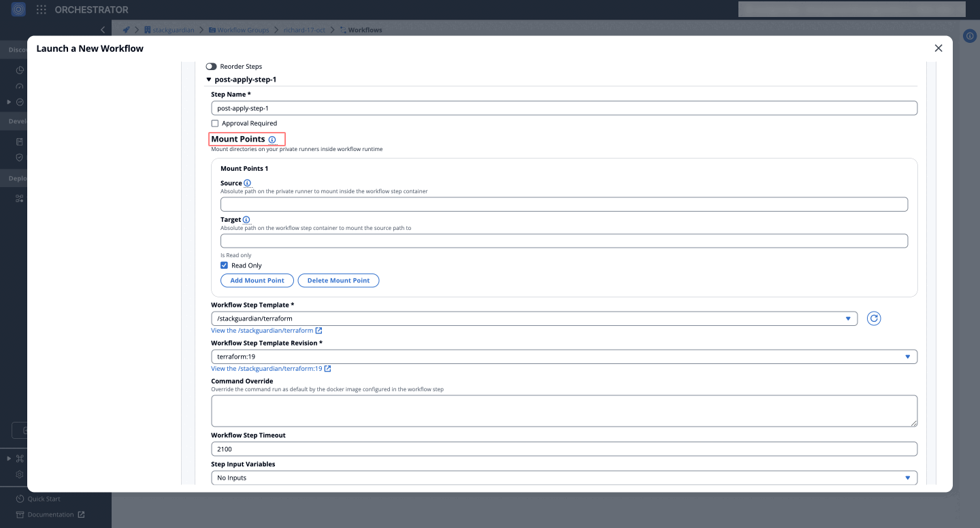Click the Add Mount Point button

257,280
